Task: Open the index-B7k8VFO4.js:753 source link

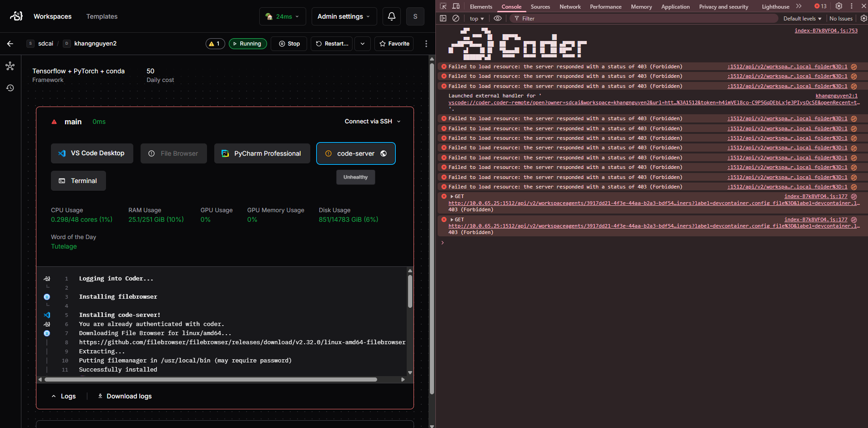Action: click(x=826, y=31)
